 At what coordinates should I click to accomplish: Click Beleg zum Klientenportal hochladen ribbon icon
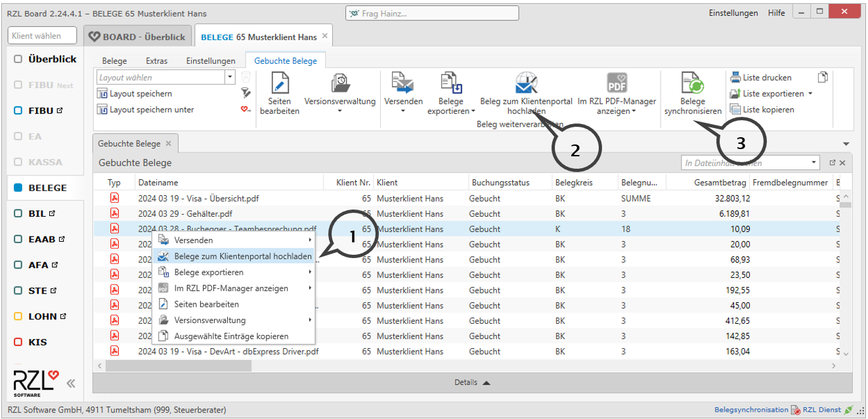pos(525,83)
